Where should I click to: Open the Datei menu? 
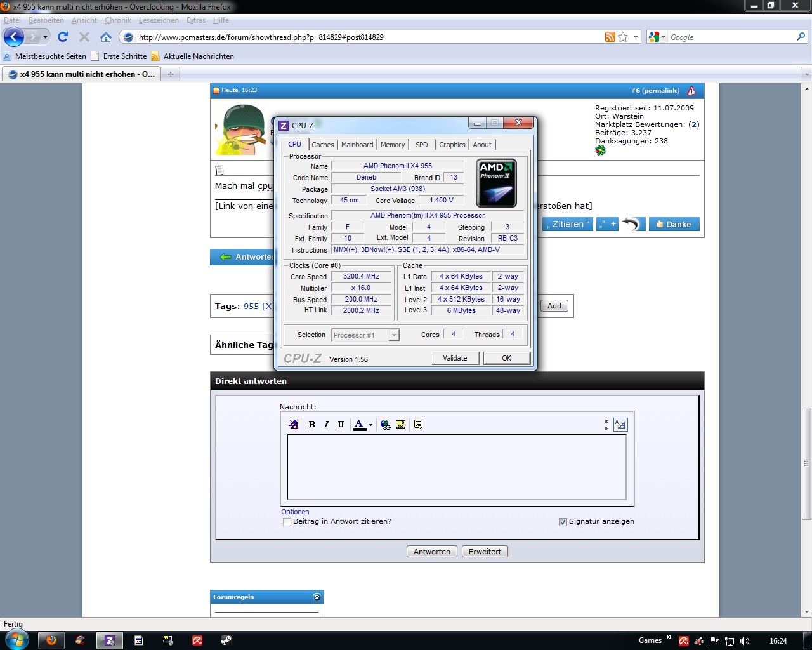12,20
